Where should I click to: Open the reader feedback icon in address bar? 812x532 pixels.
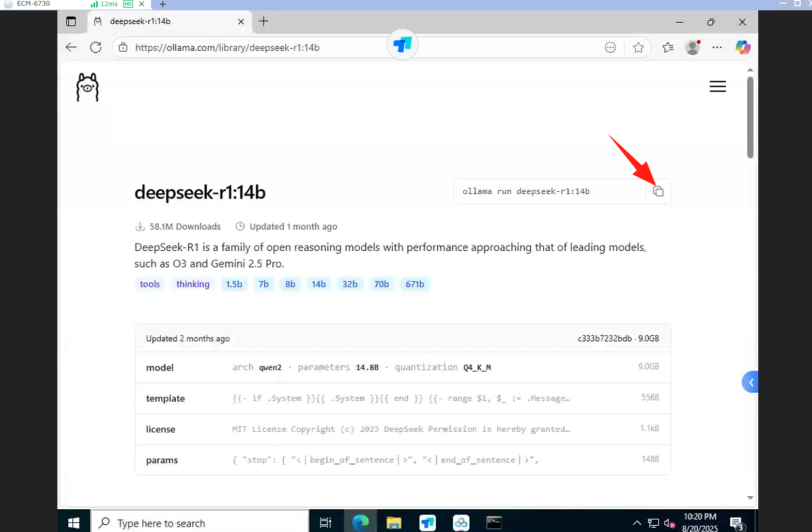(610, 48)
